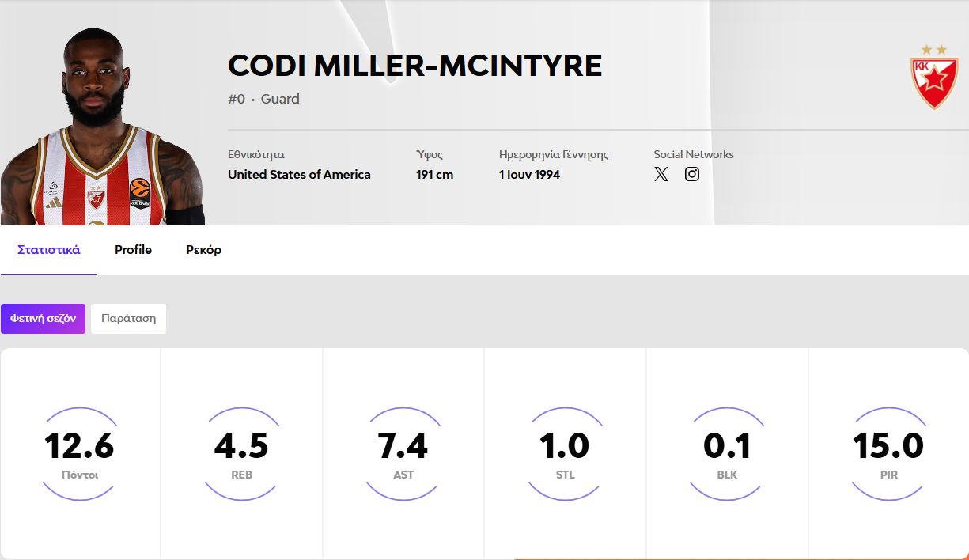Screen dimensions: 969x560
Task: Click the player portrait photo
Action: [x=102, y=127]
